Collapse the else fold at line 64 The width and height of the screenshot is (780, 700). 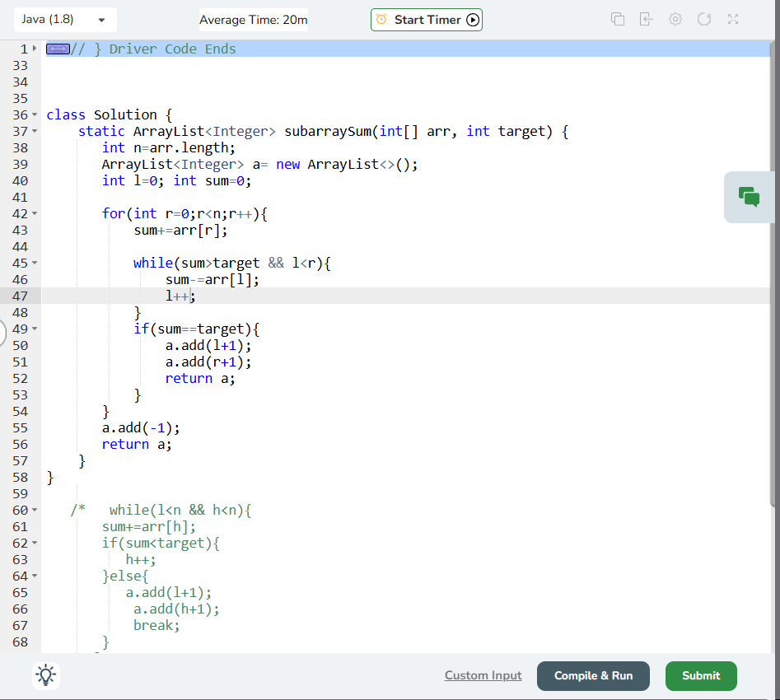point(35,576)
